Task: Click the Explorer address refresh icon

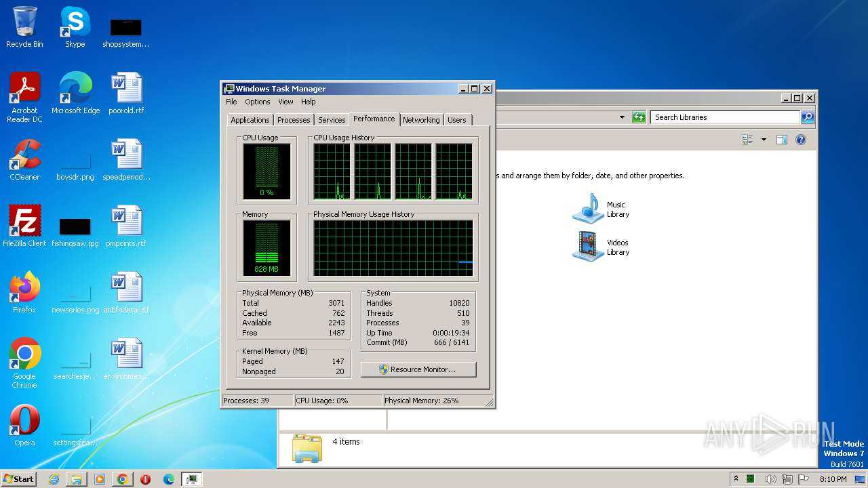Action: click(639, 117)
